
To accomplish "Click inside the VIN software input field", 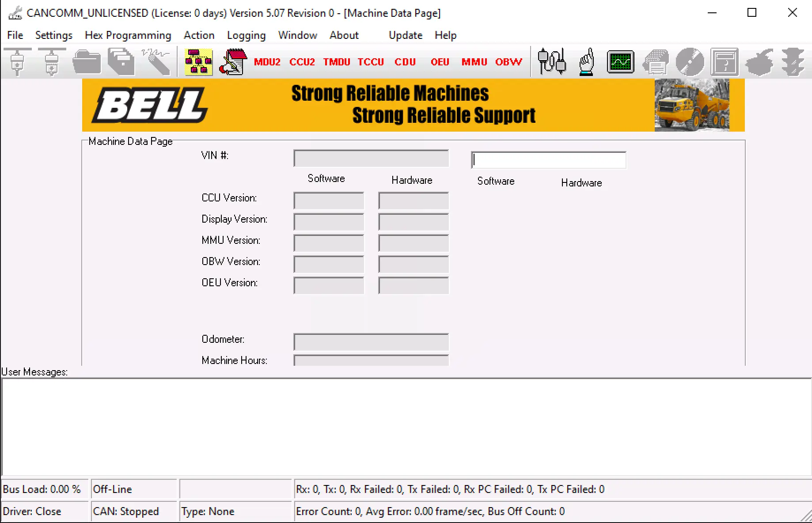I will click(x=549, y=159).
